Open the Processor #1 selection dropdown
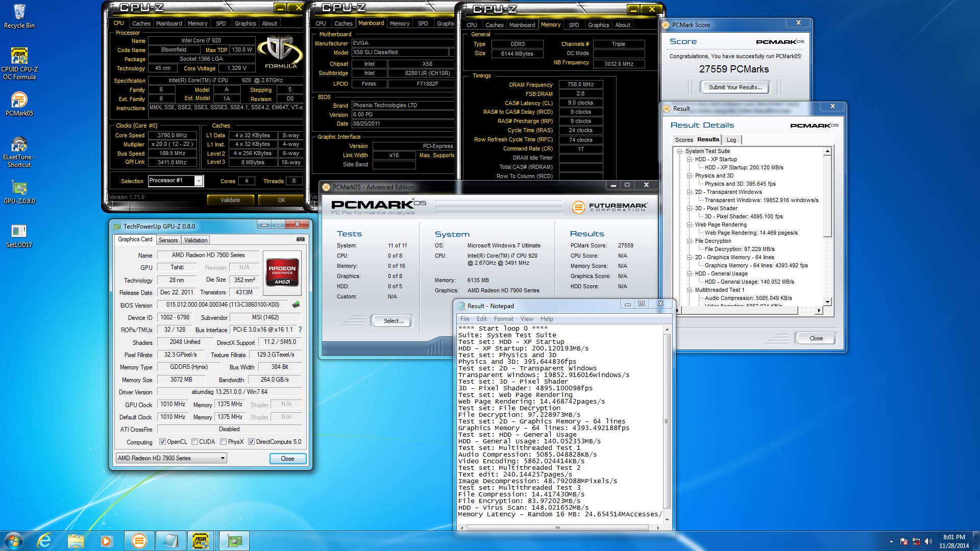 coord(199,181)
